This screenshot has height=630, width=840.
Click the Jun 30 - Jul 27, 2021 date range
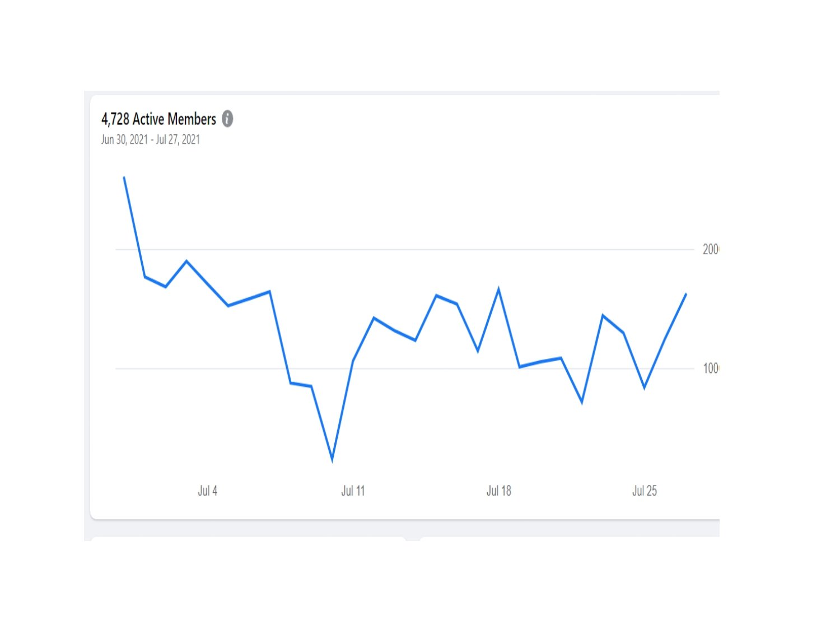tap(150, 139)
